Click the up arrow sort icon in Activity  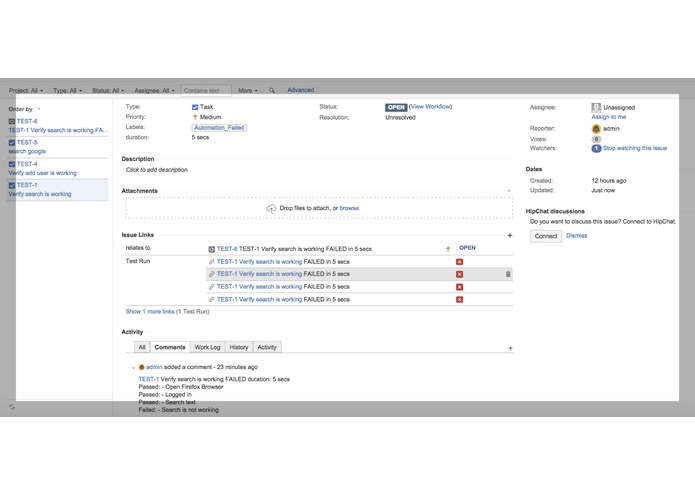point(510,349)
